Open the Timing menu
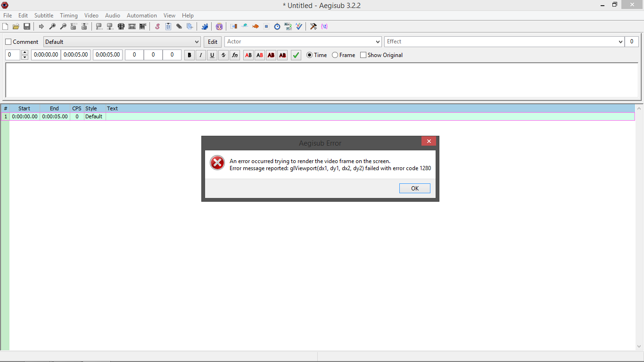Viewport: 644px width, 362px height. [69, 16]
